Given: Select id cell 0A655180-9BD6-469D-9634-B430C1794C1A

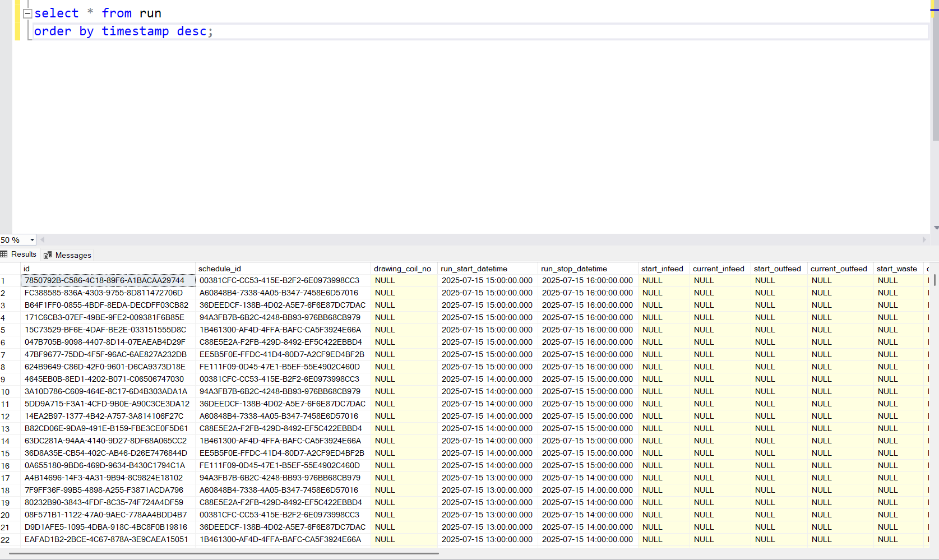Looking at the screenshot, I should click(x=108, y=466).
